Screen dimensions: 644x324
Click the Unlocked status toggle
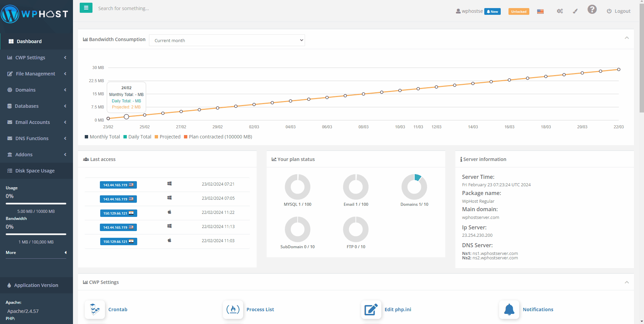tap(519, 11)
